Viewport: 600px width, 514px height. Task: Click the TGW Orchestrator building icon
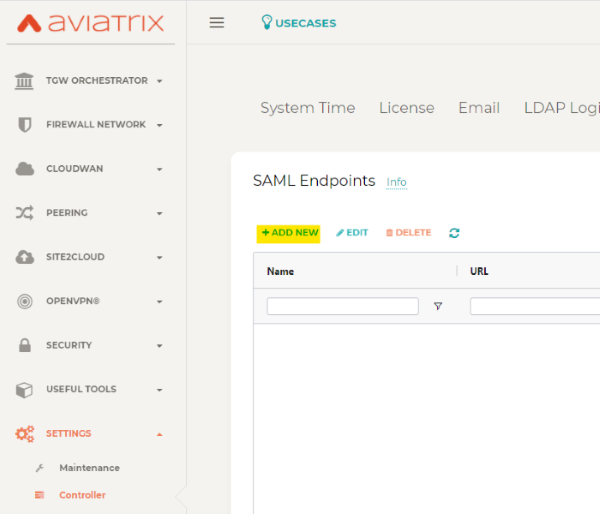point(25,81)
